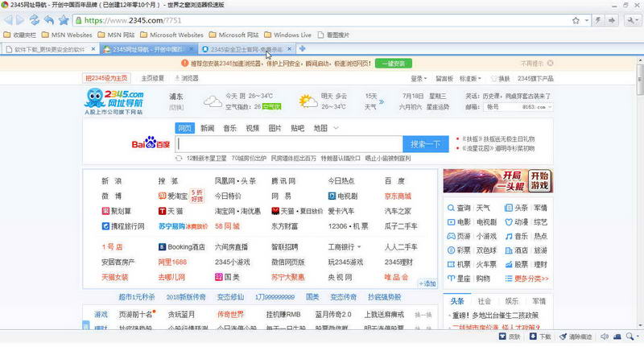Click the 查询 magnifier icon
Image resolution: width=644 pixels, height=347 pixels.
pyautogui.click(x=451, y=209)
